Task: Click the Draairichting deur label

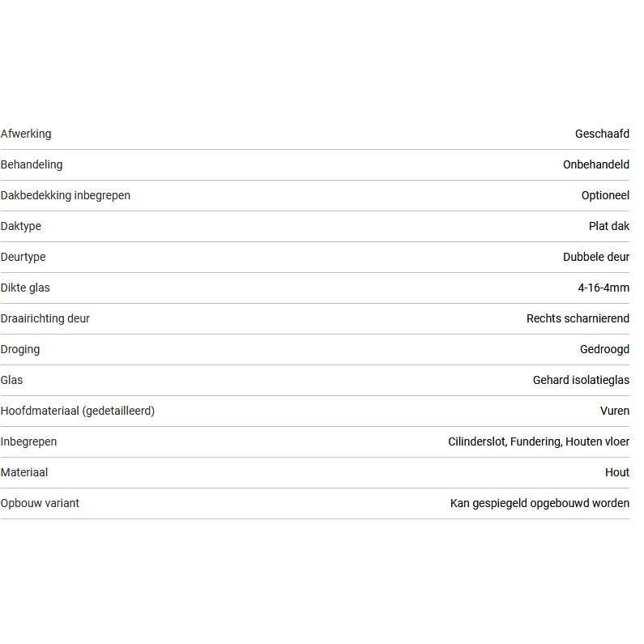Action: click(45, 318)
